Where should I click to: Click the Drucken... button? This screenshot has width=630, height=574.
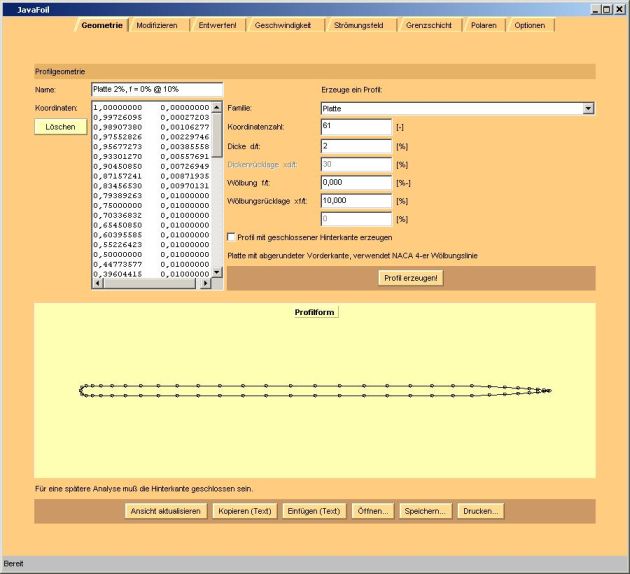[481, 511]
